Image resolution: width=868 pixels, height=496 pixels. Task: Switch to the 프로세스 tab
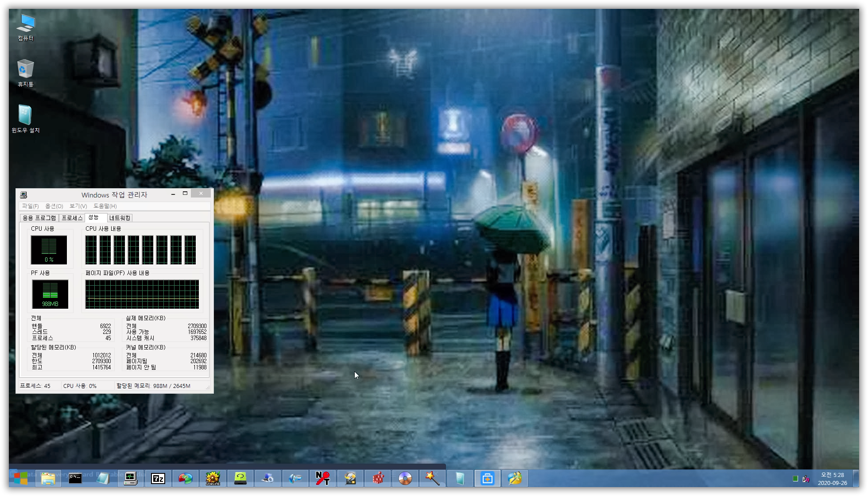pyautogui.click(x=72, y=218)
